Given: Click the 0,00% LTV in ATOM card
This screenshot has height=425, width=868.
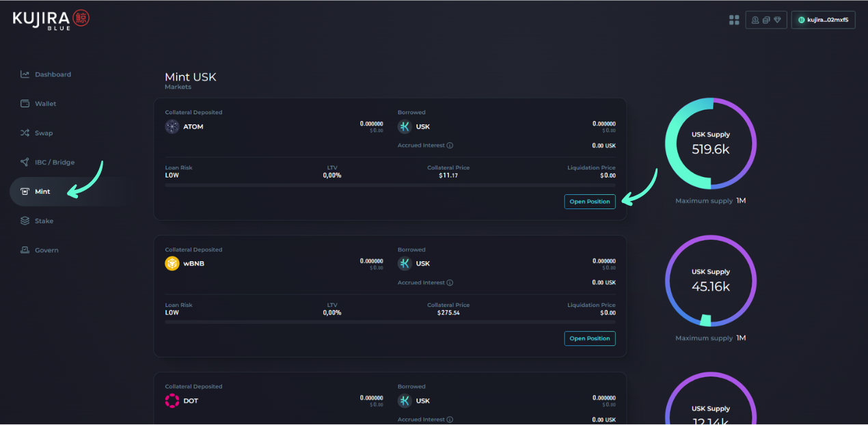Looking at the screenshot, I should pyautogui.click(x=332, y=176).
